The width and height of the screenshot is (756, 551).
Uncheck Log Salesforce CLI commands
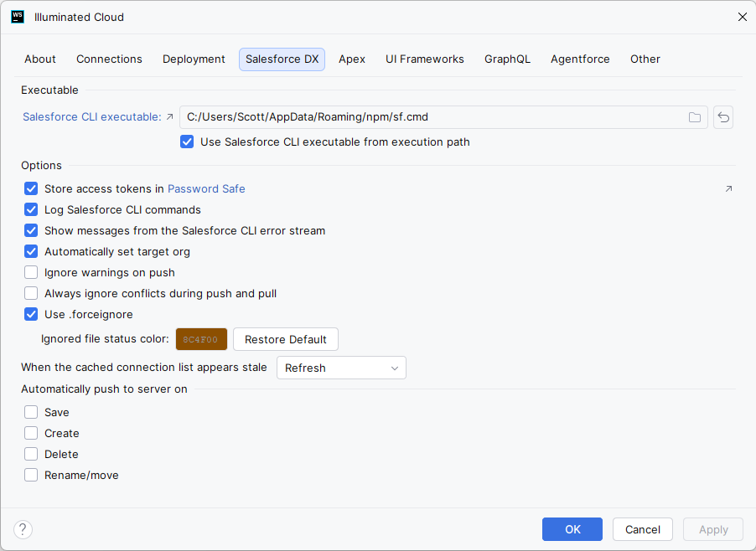point(31,209)
